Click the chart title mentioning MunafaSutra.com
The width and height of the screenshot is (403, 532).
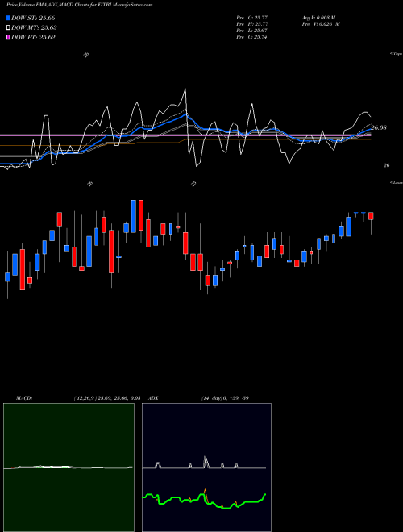click(80, 5)
